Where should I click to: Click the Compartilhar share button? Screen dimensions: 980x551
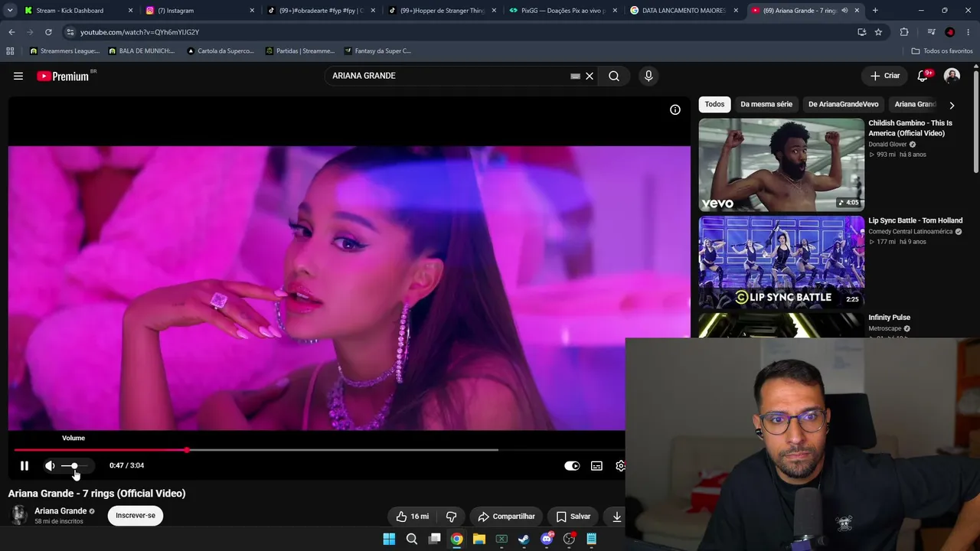506,517
